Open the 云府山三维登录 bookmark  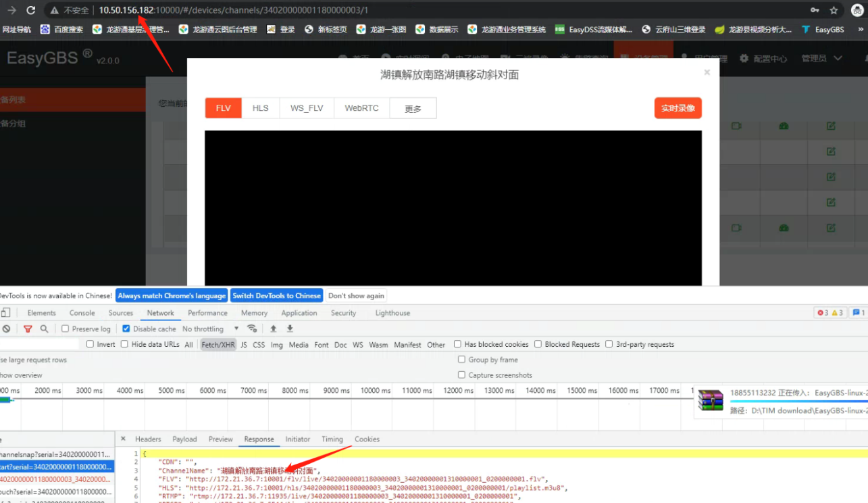click(x=674, y=30)
